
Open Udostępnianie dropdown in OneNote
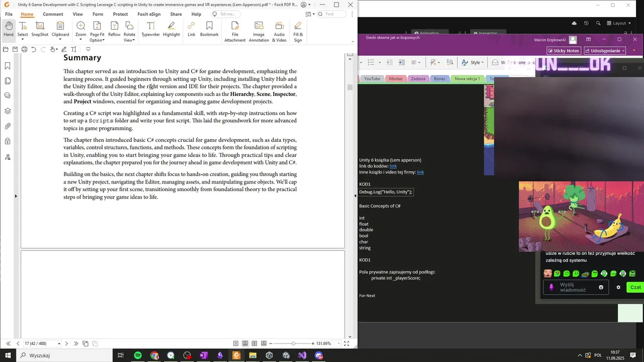point(605,51)
